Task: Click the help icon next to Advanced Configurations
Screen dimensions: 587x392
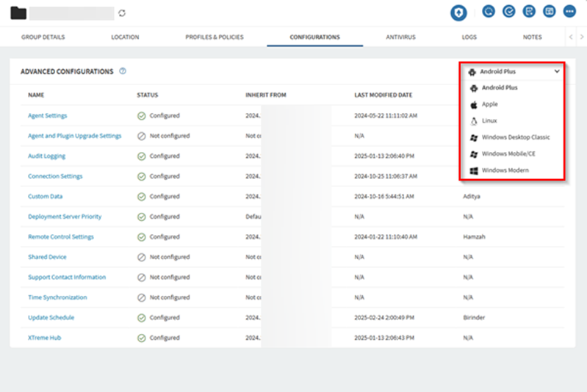Action: coord(123,71)
